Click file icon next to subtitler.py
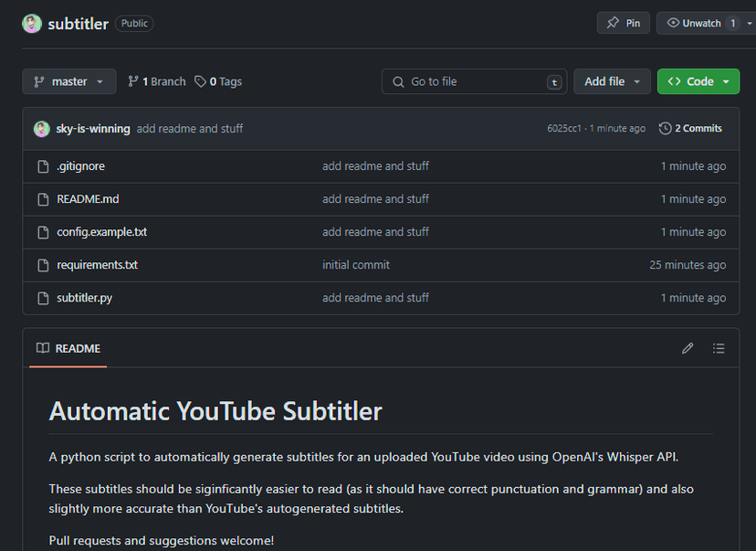This screenshot has height=551, width=756. point(44,298)
